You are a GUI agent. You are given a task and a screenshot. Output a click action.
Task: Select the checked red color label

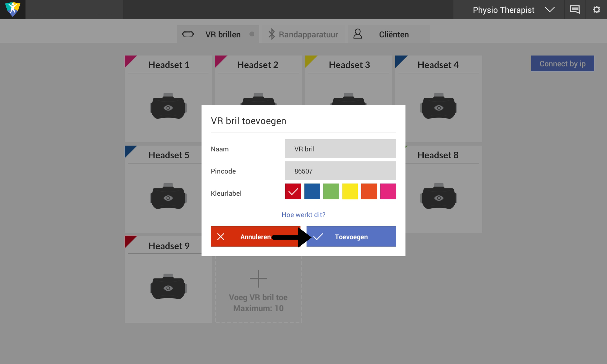pyautogui.click(x=293, y=191)
